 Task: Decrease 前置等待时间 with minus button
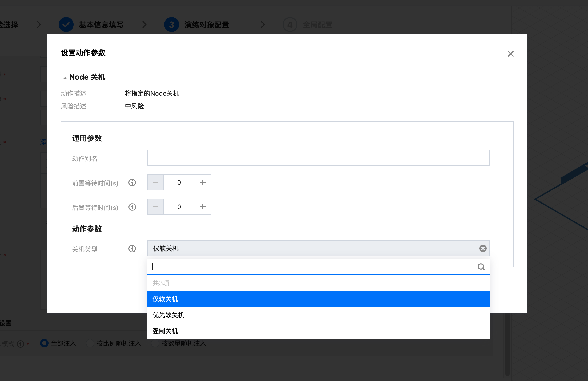(x=155, y=183)
